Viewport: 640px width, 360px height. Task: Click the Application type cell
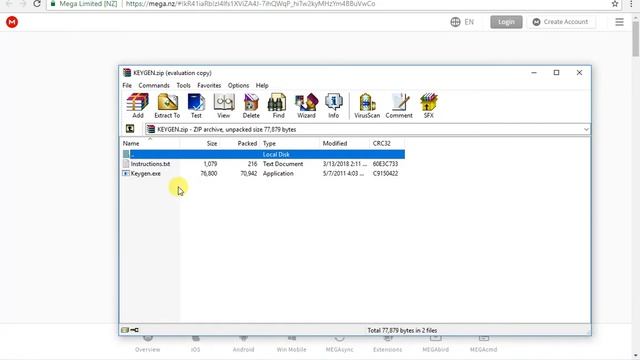point(278,173)
